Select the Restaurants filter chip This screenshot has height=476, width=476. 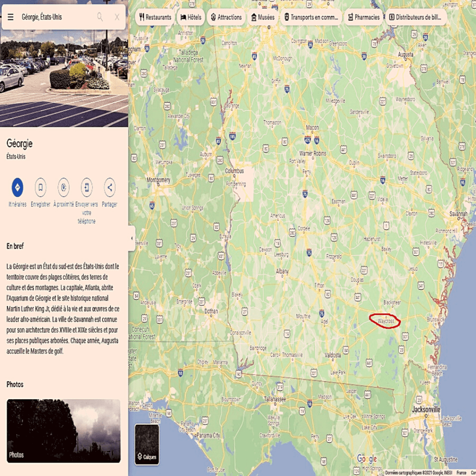tap(155, 17)
